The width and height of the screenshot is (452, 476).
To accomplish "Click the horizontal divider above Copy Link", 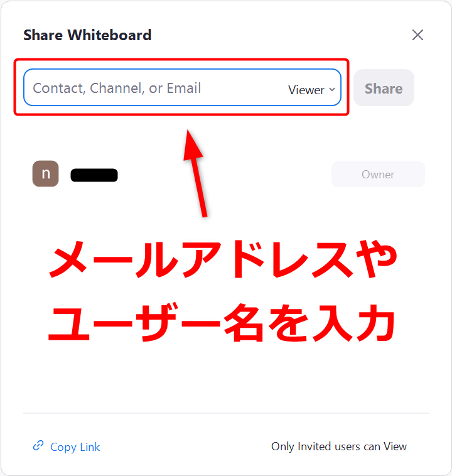I will (x=226, y=413).
